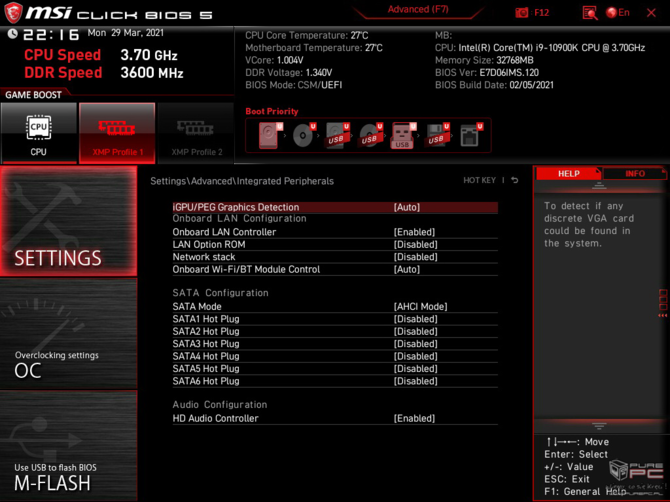This screenshot has width=670, height=502.
Task: Select the USB CD/DVD boot device icon
Action: pyautogui.click(x=369, y=135)
